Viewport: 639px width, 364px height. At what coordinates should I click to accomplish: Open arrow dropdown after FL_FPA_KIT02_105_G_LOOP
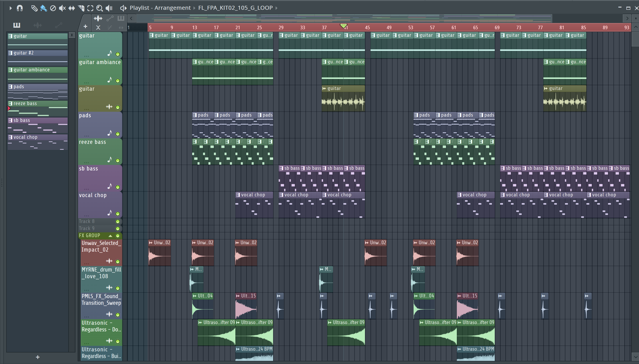pyautogui.click(x=276, y=8)
